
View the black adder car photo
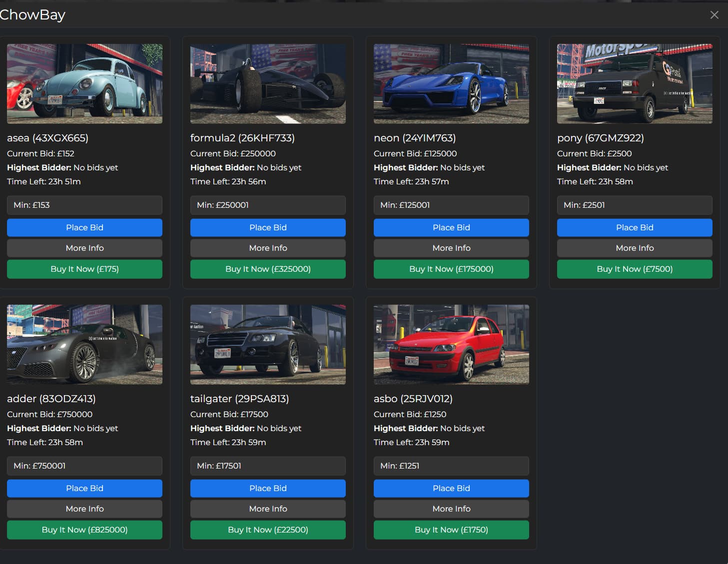pos(84,344)
